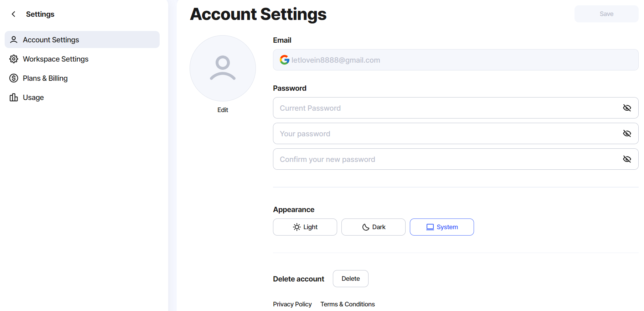Click the Google logo in the email field
The image size is (644, 311).
[284, 60]
